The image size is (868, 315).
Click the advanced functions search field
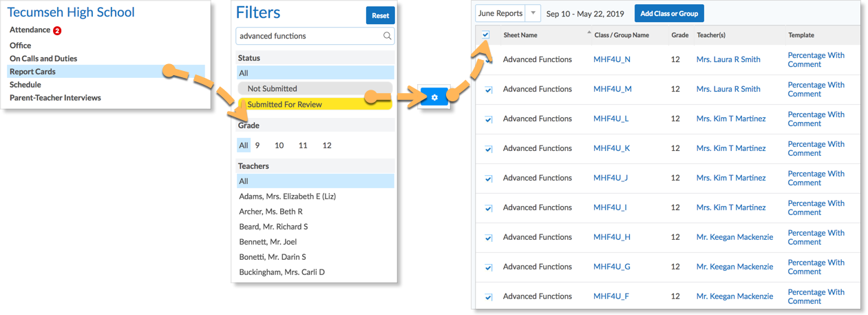pos(308,36)
